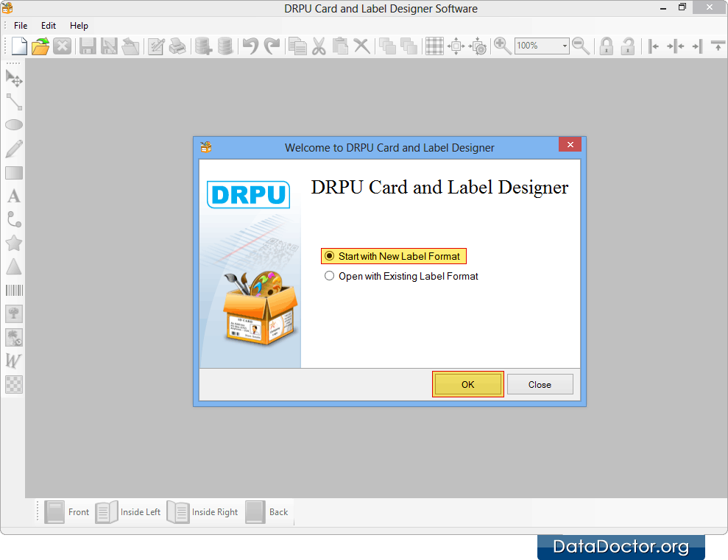Select Start with New Label Format option

pyautogui.click(x=393, y=256)
